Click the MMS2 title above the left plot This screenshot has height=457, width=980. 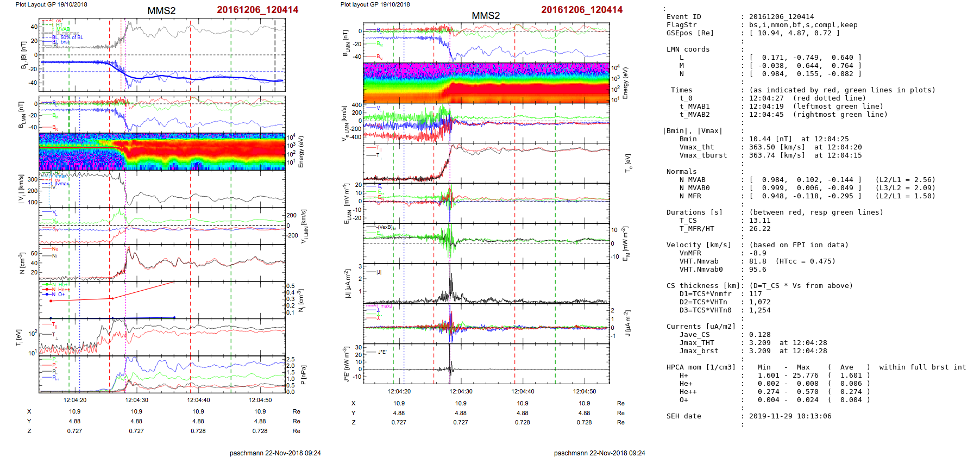coord(161,11)
